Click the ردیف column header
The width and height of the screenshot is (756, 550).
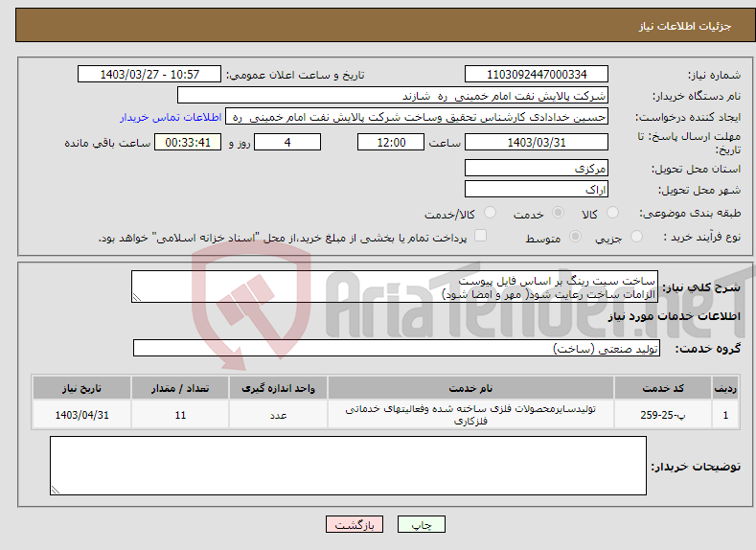coord(725,388)
